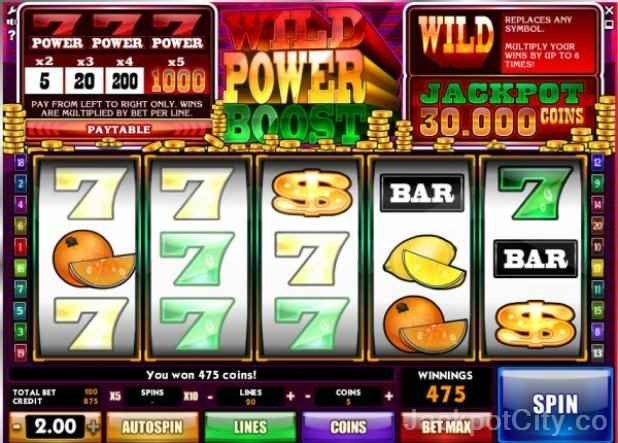
Task: Open the PAYTABLE bar
Action: 119,129
